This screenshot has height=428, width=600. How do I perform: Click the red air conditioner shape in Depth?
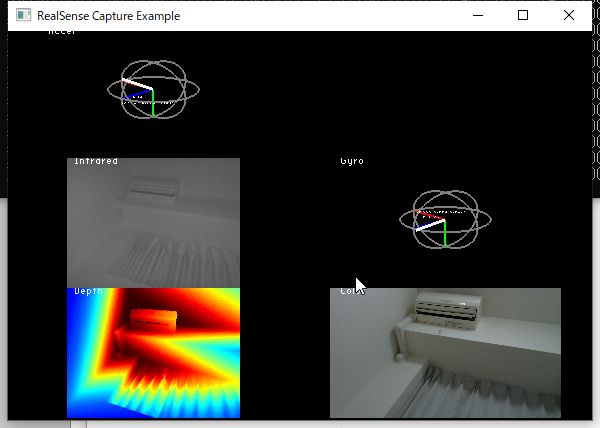coord(152,321)
